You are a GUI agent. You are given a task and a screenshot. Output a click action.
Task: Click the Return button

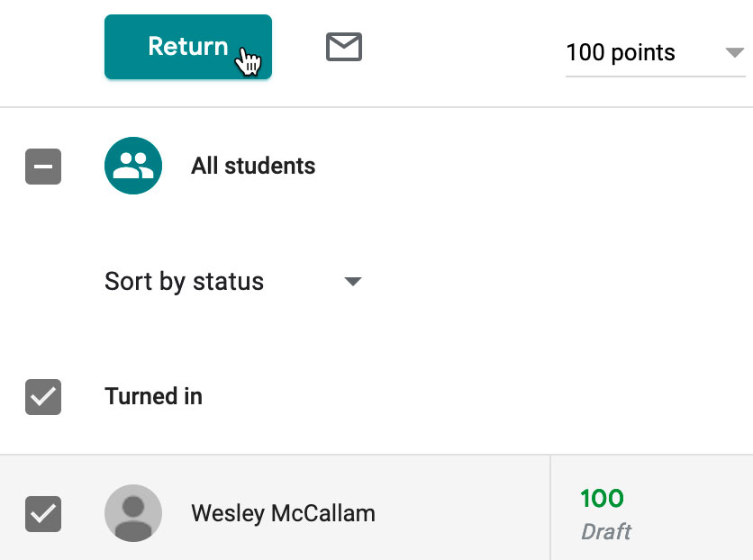(x=187, y=47)
